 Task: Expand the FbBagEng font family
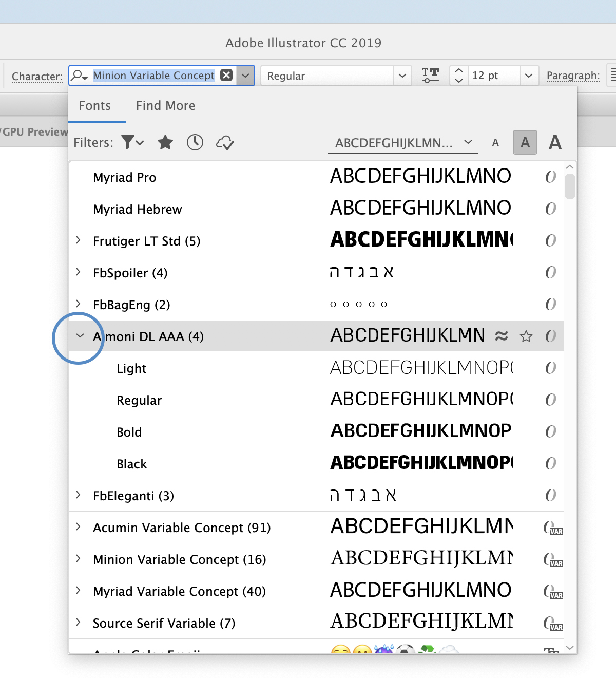pos(78,304)
